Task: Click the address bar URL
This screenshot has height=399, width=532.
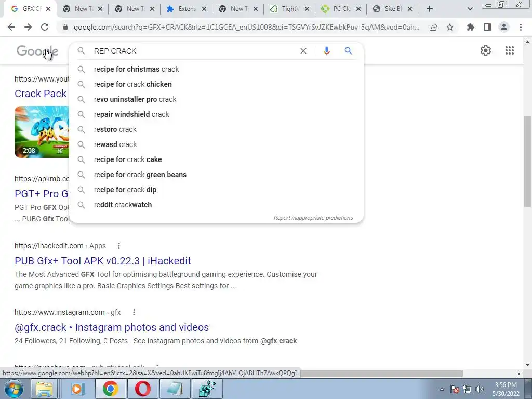Action: click(x=247, y=27)
